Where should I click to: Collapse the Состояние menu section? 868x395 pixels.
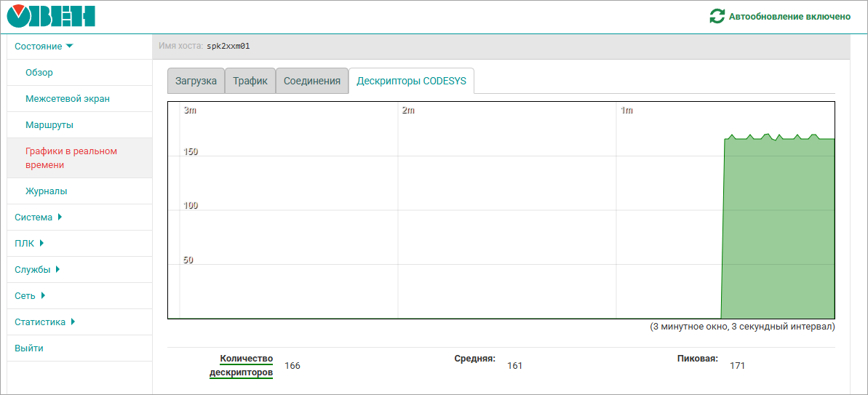tap(44, 46)
